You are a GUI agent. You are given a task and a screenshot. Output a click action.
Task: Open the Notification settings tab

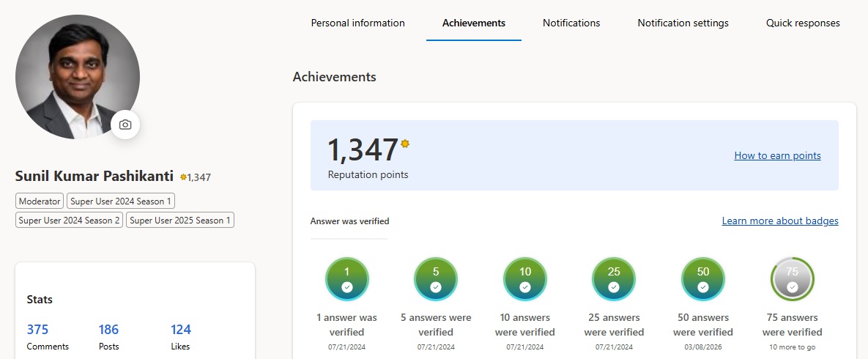click(x=683, y=23)
